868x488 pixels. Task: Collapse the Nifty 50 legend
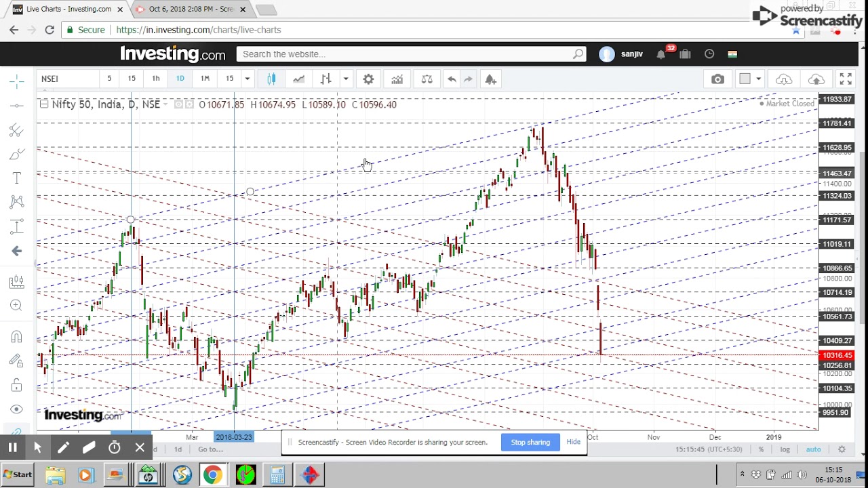tap(44, 104)
